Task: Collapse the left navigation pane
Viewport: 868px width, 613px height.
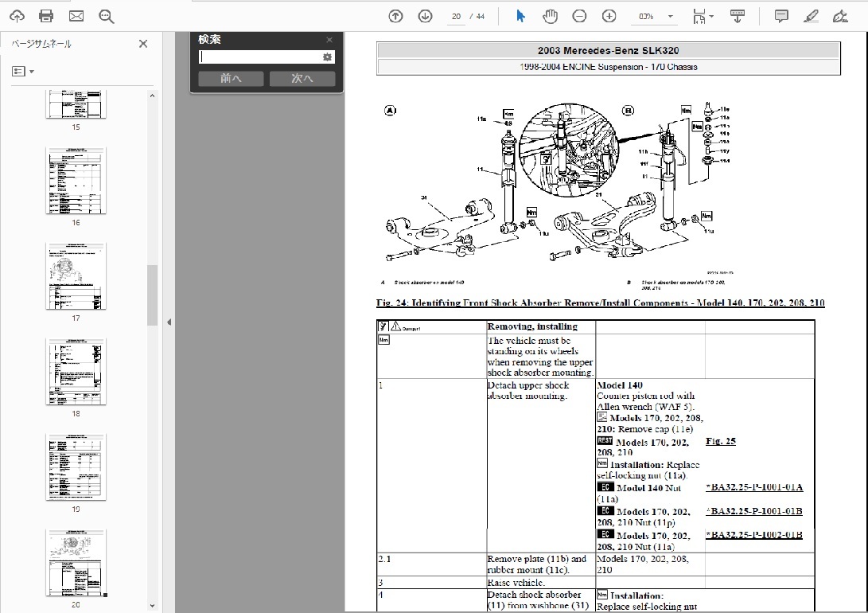Action: pyautogui.click(x=168, y=322)
